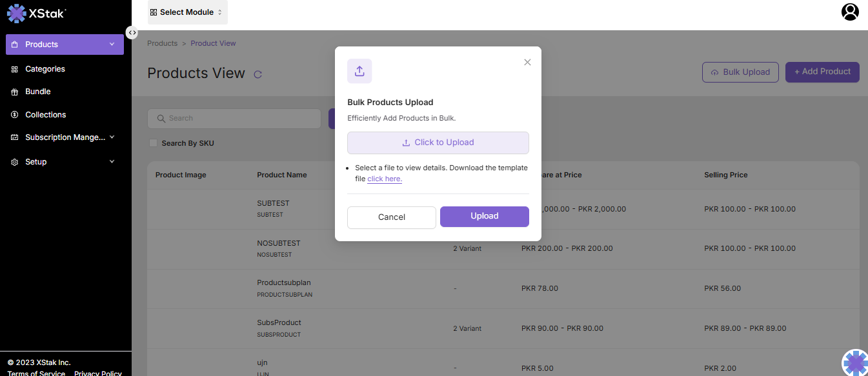Screen dimensions: 868x376
Task: Open the XStak chat widget icon
Action: coord(855,362)
